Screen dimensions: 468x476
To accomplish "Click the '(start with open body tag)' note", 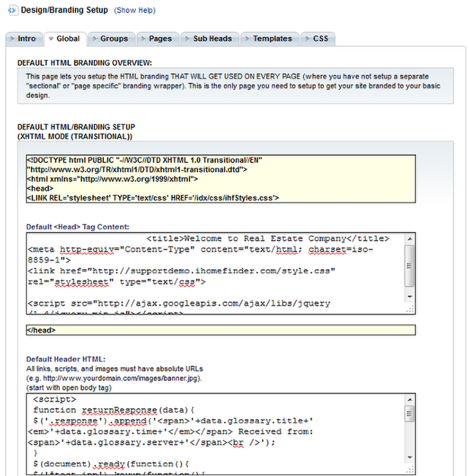I will pyautogui.click(x=69, y=388).
